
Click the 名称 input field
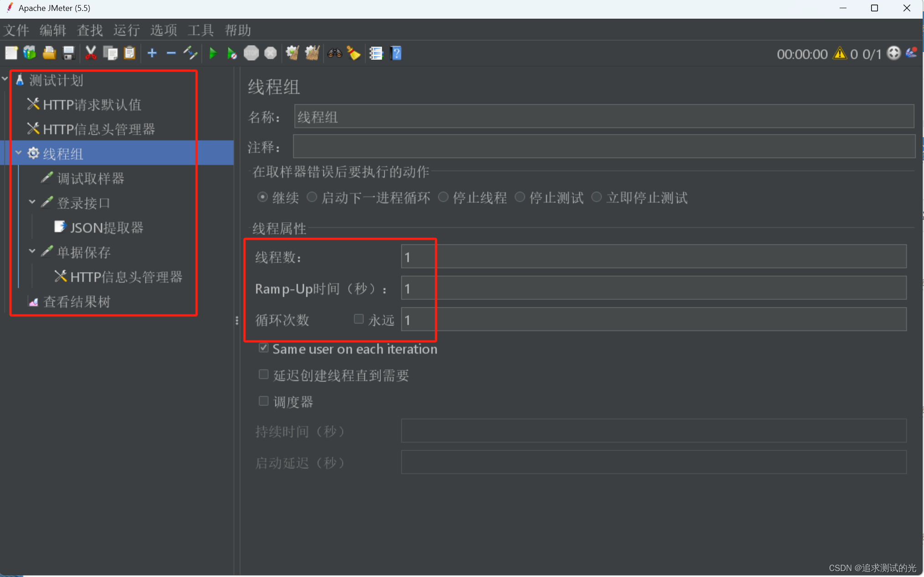click(x=604, y=117)
